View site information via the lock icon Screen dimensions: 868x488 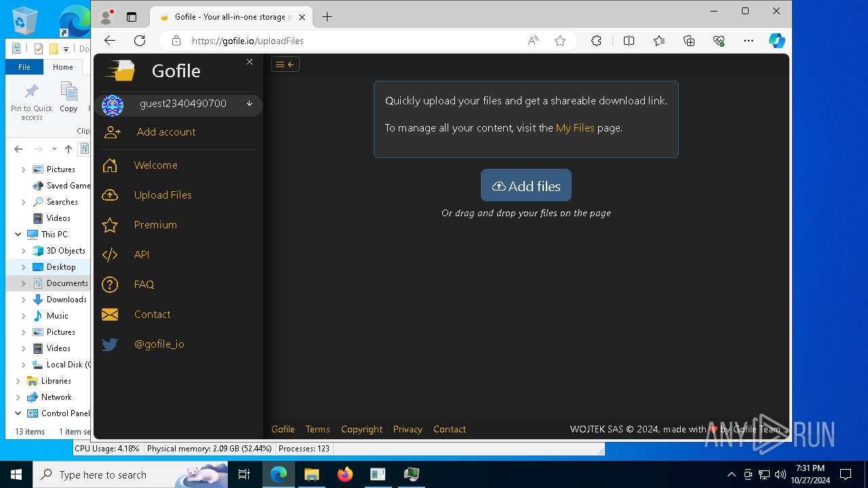point(176,41)
